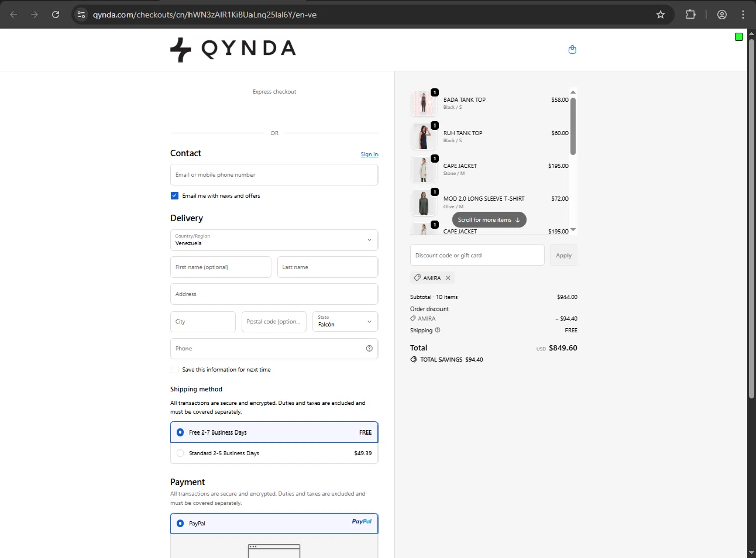Click the First name (optional) field
Screen dimensions: 756x558
221,267
